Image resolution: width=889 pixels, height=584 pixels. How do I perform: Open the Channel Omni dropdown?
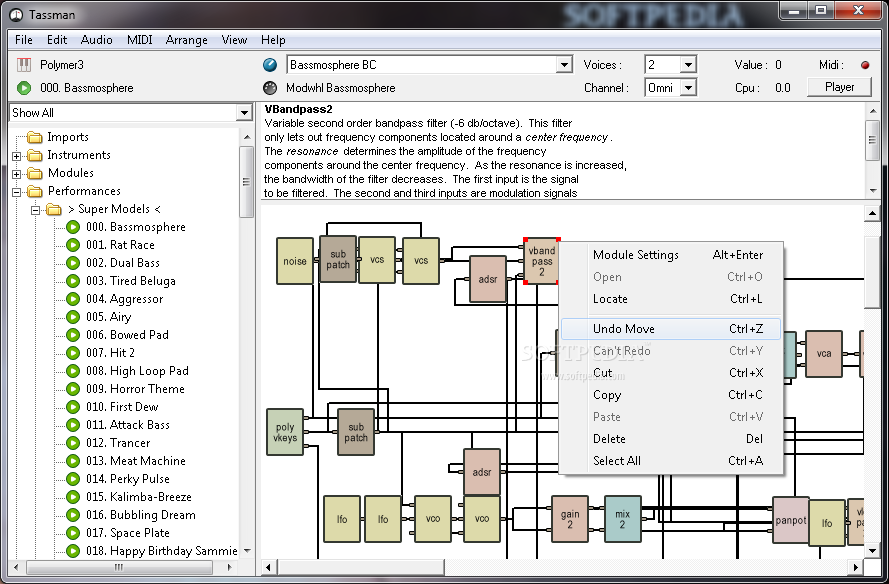point(688,88)
